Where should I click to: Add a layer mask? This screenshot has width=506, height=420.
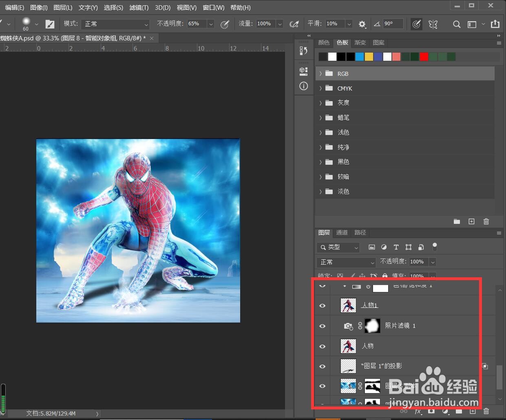point(431,411)
